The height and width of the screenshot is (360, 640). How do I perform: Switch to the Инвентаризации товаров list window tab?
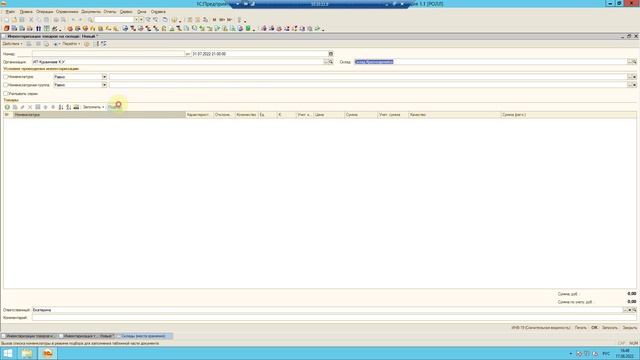click(x=29, y=336)
